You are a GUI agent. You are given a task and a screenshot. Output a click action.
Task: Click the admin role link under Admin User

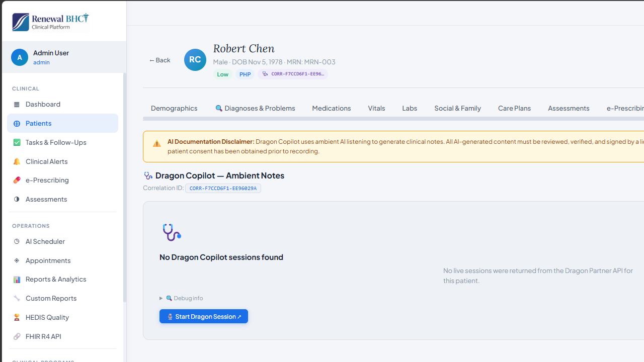(41, 62)
